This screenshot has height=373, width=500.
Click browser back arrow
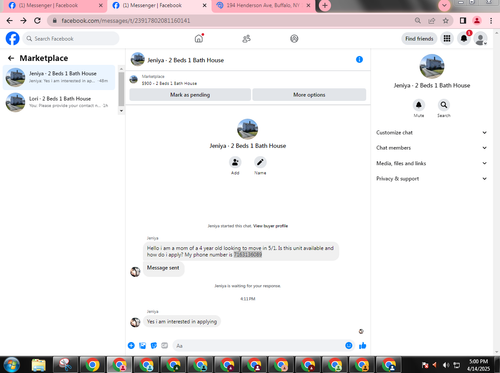pos(9,21)
